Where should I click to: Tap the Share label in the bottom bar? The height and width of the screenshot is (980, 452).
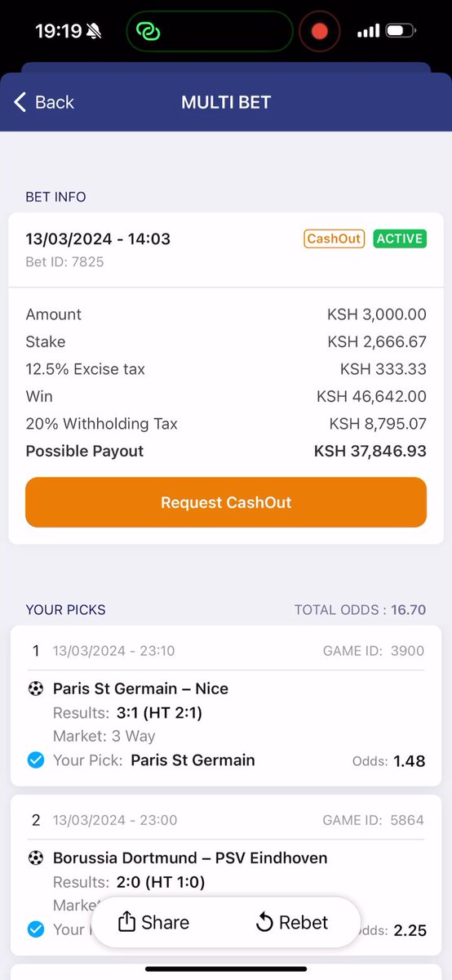pos(165,923)
